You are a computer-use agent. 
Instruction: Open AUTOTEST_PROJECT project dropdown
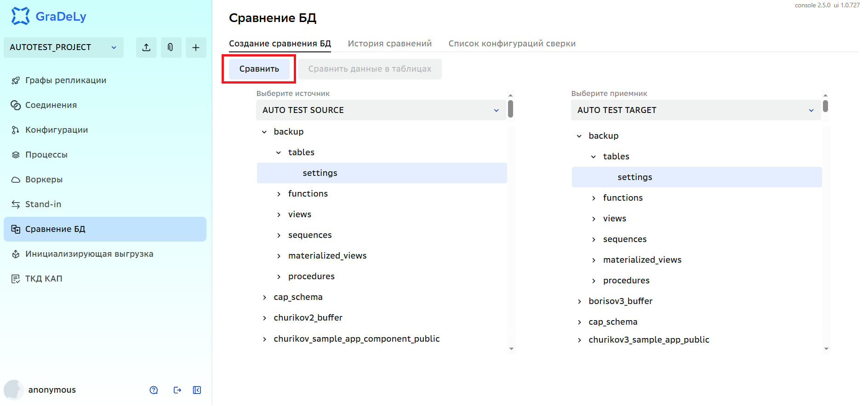pos(63,47)
